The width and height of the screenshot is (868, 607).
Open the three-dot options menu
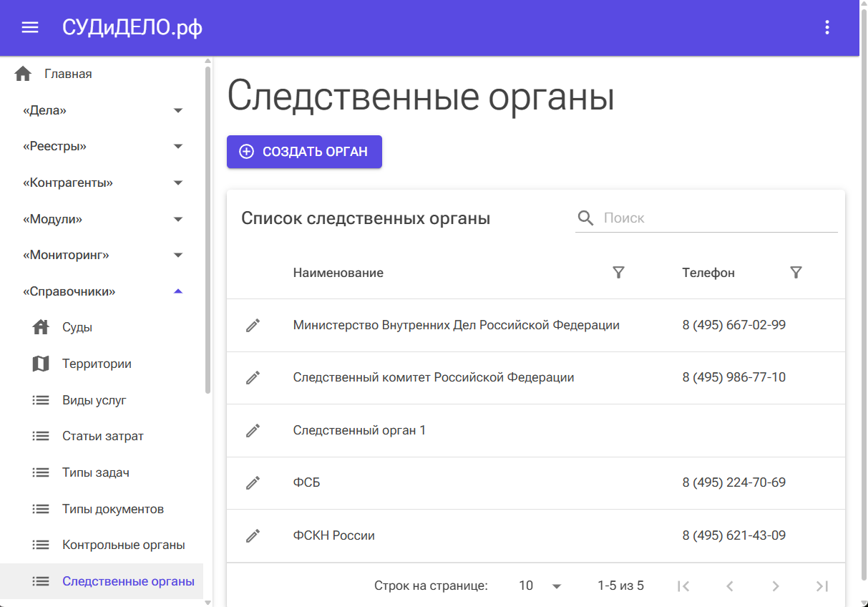[826, 28]
